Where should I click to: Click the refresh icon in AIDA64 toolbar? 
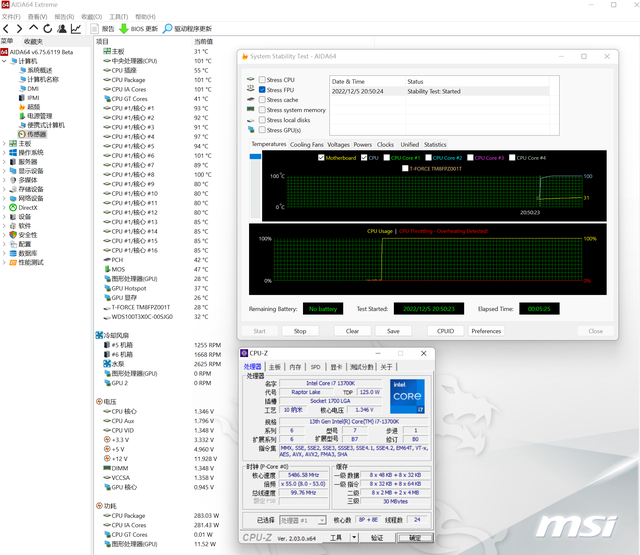[48, 29]
